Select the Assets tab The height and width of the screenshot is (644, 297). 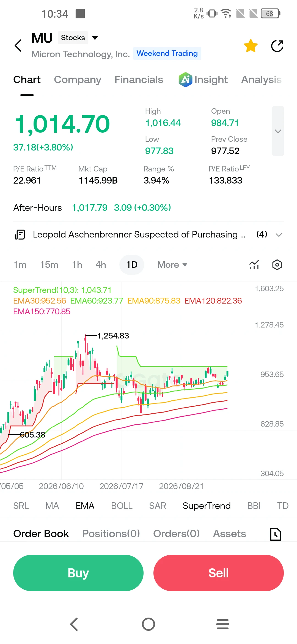point(230,534)
